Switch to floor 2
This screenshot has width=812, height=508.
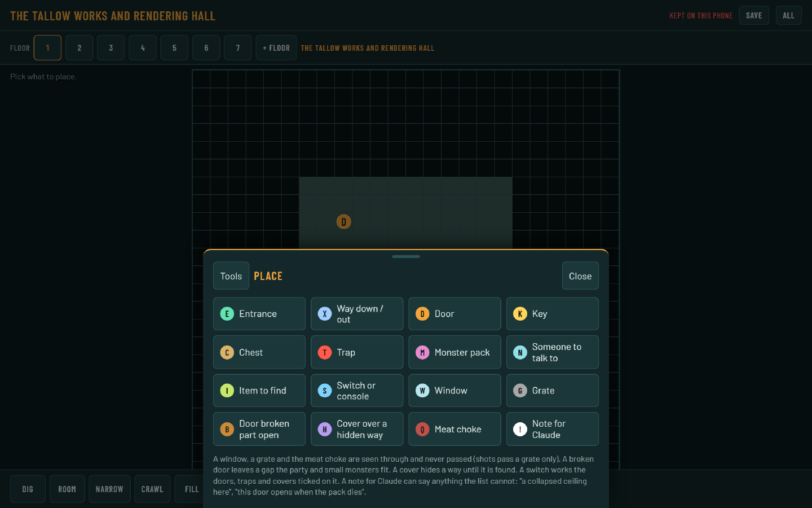pyautogui.click(x=80, y=48)
